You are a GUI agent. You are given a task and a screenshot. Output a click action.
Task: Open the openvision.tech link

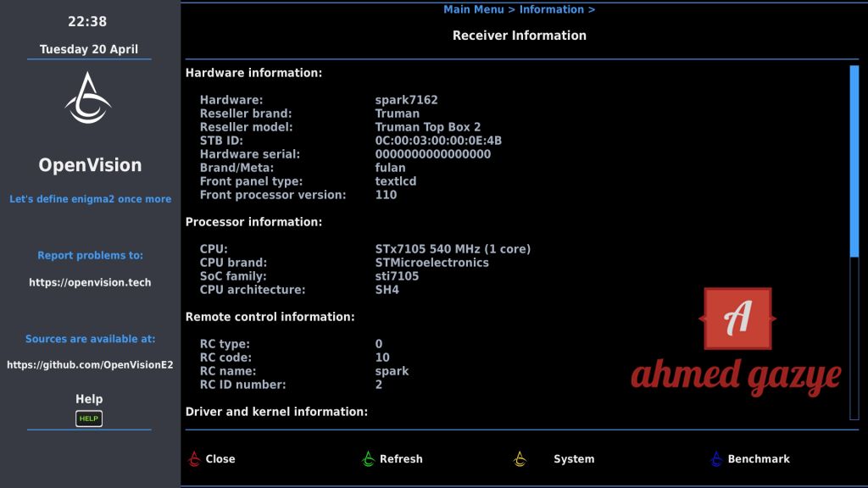[x=90, y=282]
